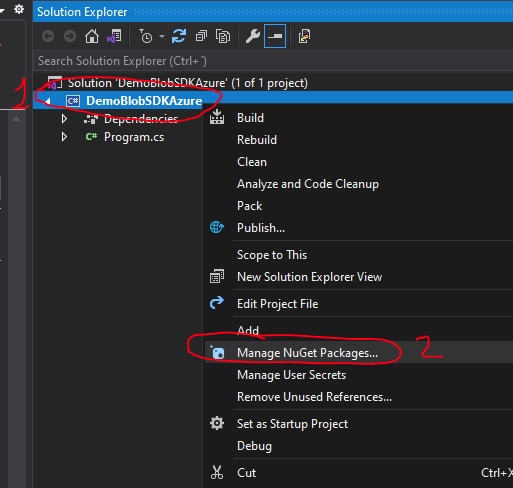
Task: Click the New Solution Explorer View icon
Action: point(217,276)
